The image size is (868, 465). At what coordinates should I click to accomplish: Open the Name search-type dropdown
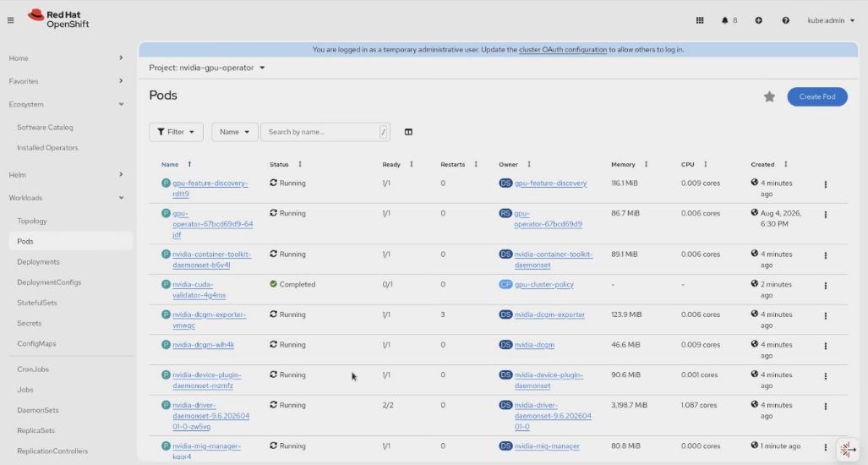click(235, 132)
